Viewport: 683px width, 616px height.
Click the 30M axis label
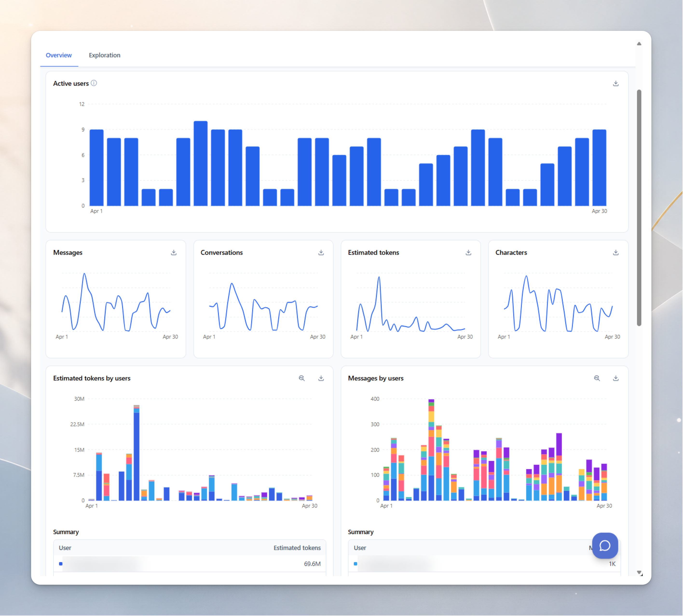79,399
